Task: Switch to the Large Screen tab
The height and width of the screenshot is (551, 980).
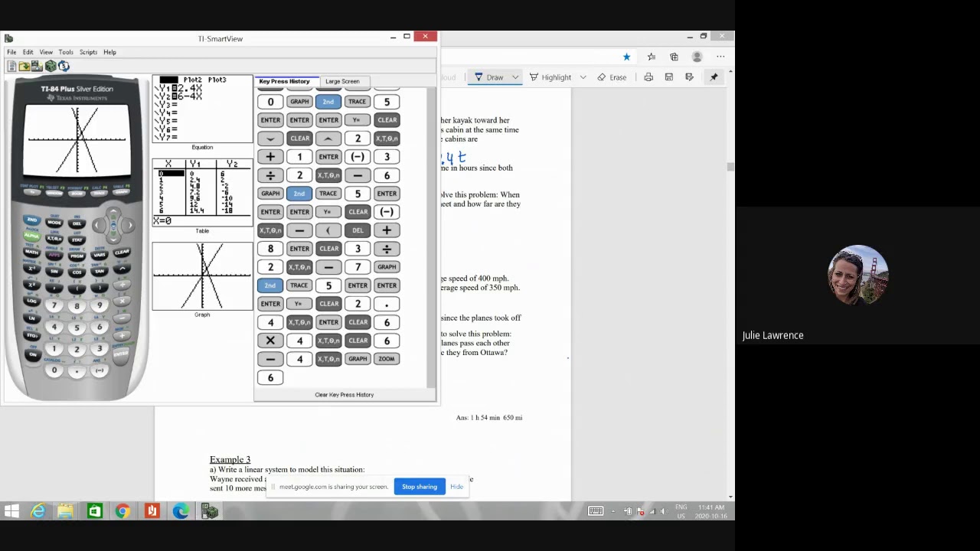Action: pyautogui.click(x=342, y=81)
